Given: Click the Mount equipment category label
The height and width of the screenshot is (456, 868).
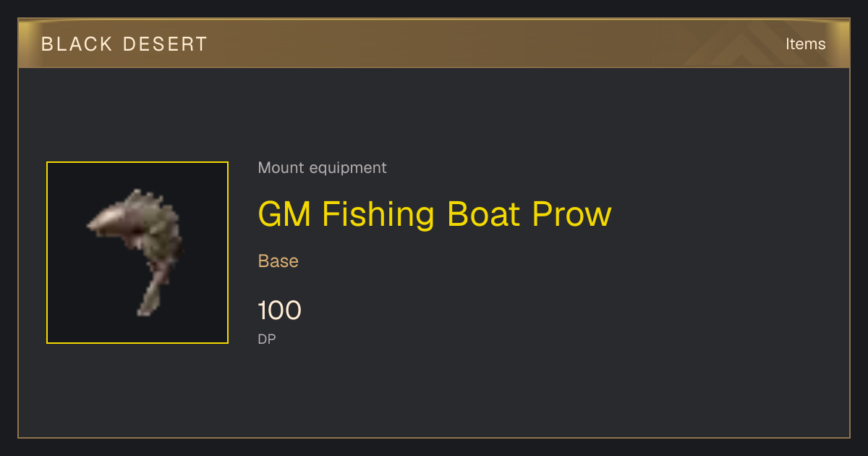Looking at the screenshot, I should [x=322, y=168].
